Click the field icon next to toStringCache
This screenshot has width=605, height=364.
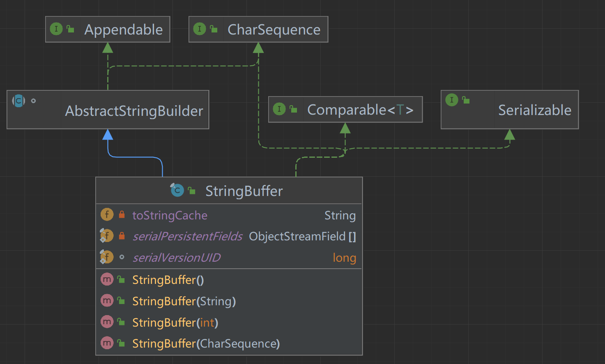point(107,214)
